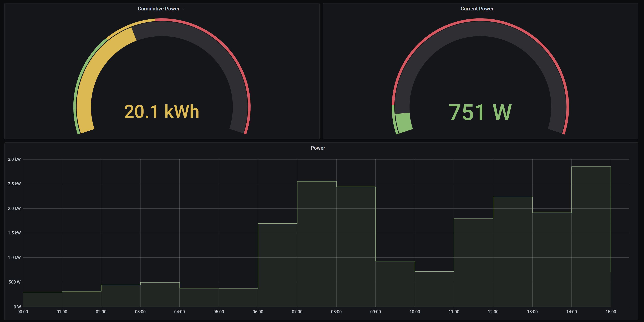Click the 03:00 time axis label
This screenshot has height=322, width=644.
(140, 312)
